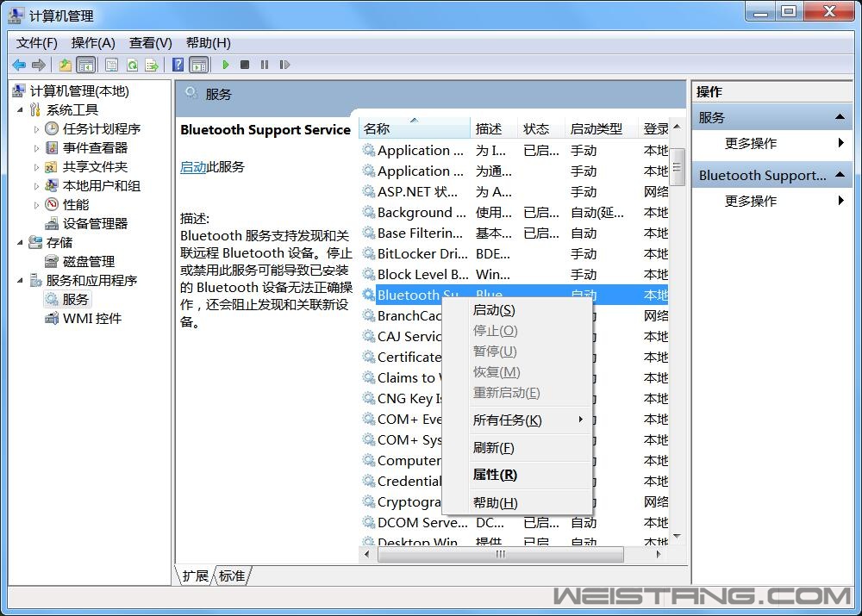Sort by the 描述 column header

coord(494,128)
